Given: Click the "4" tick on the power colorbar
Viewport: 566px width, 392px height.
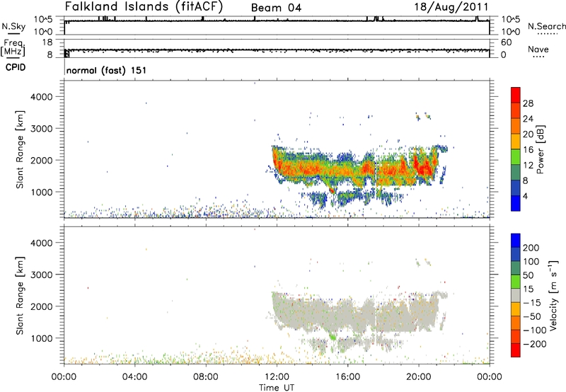Looking at the screenshot, I should pos(525,196).
